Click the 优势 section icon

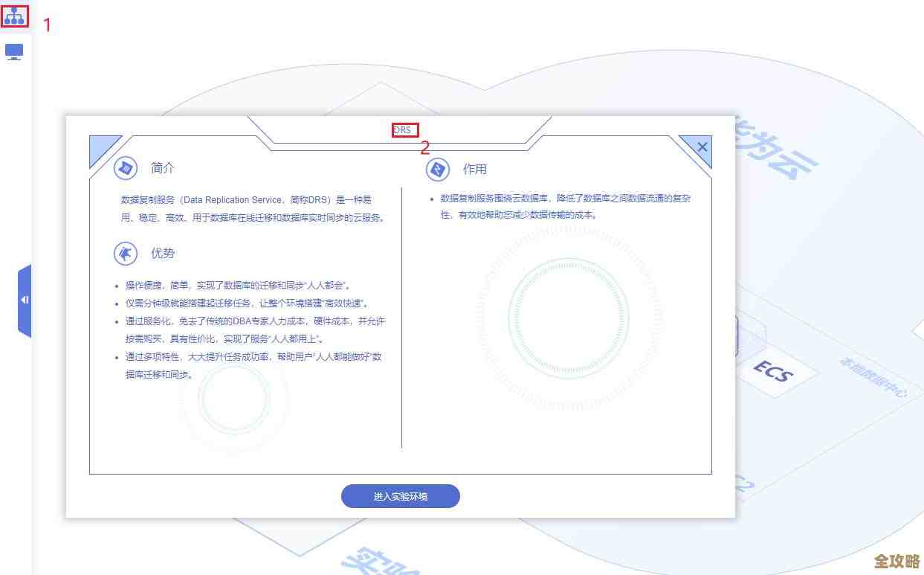(x=126, y=253)
